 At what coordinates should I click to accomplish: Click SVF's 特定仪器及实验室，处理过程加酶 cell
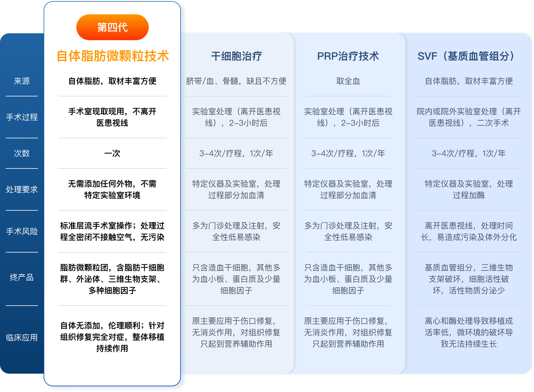click(x=469, y=189)
